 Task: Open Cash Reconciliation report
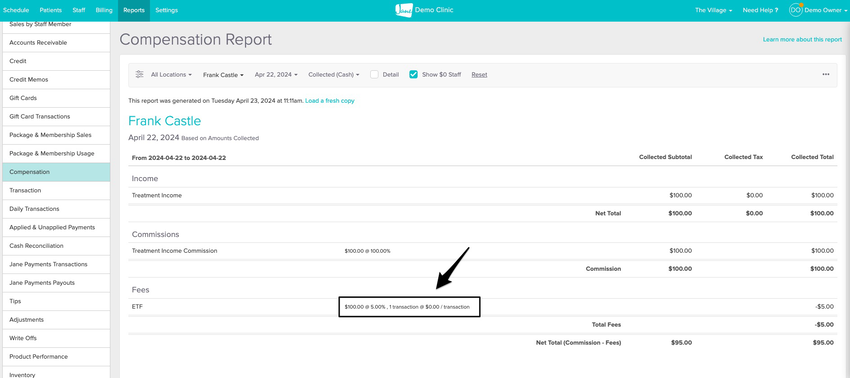[55, 246]
